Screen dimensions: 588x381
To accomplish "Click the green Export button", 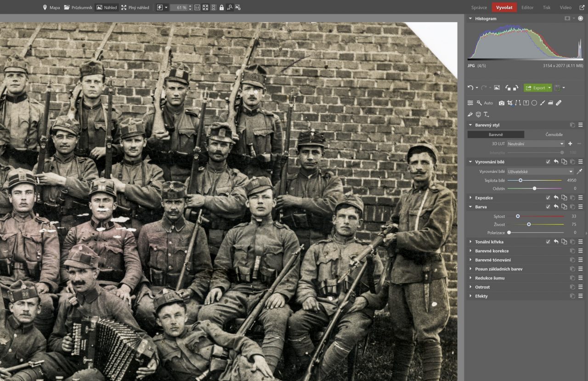I will click(535, 88).
